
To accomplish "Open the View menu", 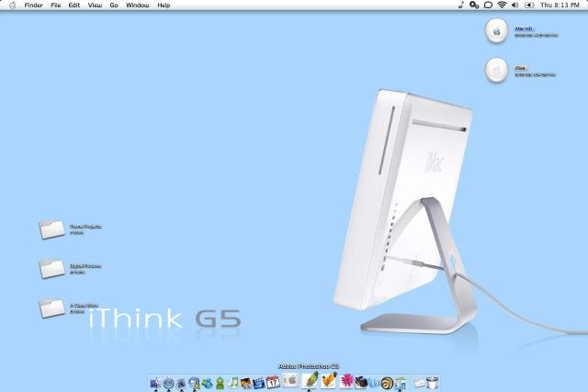I will [x=95, y=6].
